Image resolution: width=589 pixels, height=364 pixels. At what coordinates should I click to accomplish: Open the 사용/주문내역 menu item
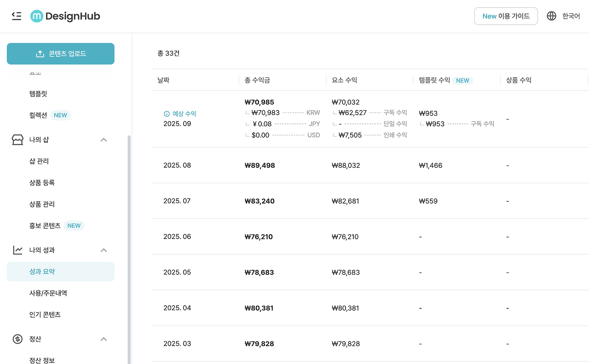(x=48, y=293)
